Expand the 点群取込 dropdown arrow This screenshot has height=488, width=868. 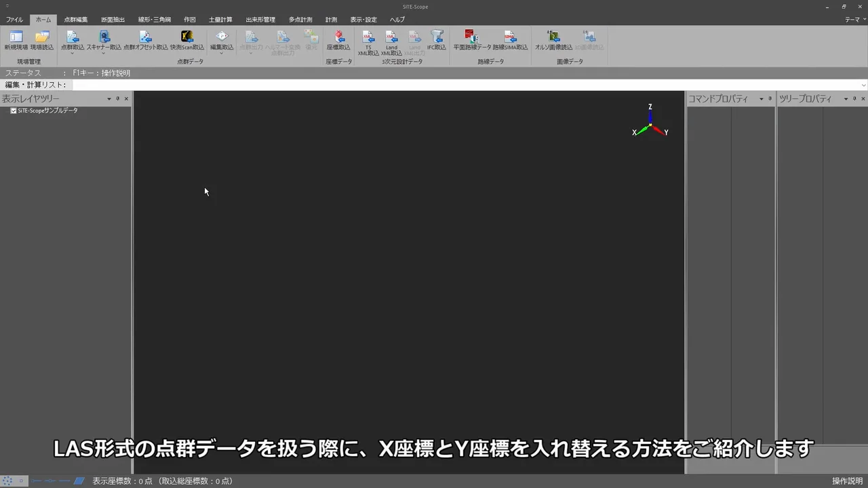(73, 54)
